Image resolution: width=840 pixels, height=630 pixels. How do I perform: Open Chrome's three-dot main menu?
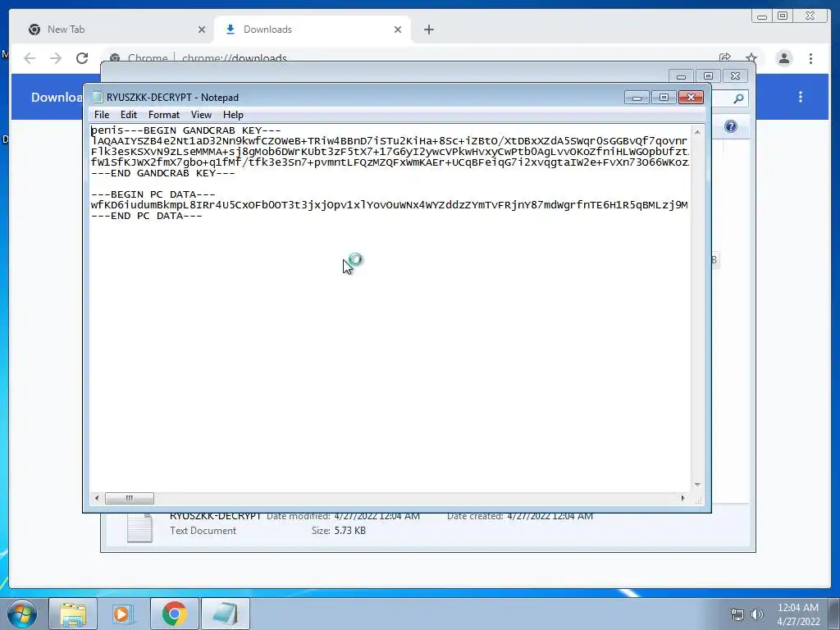[810, 58]
